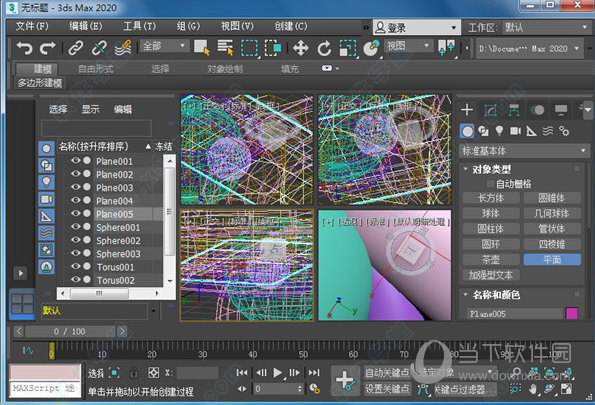Activate the Unlink Selection tool

(99, 48)
